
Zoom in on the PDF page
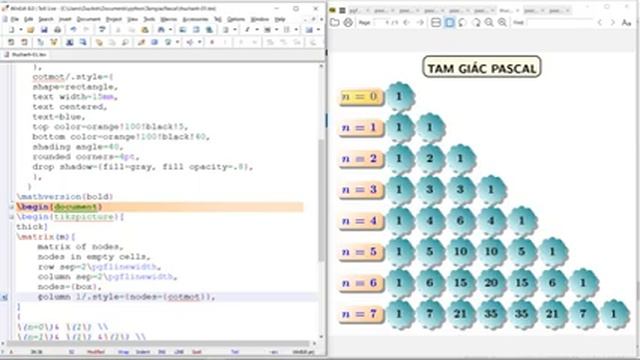point(502,22)
